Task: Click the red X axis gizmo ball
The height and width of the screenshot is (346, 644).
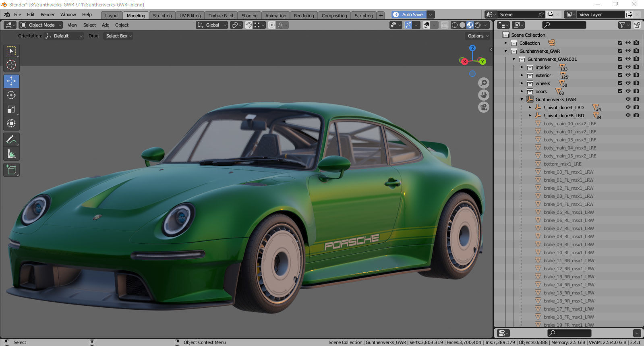Action: 464,62
